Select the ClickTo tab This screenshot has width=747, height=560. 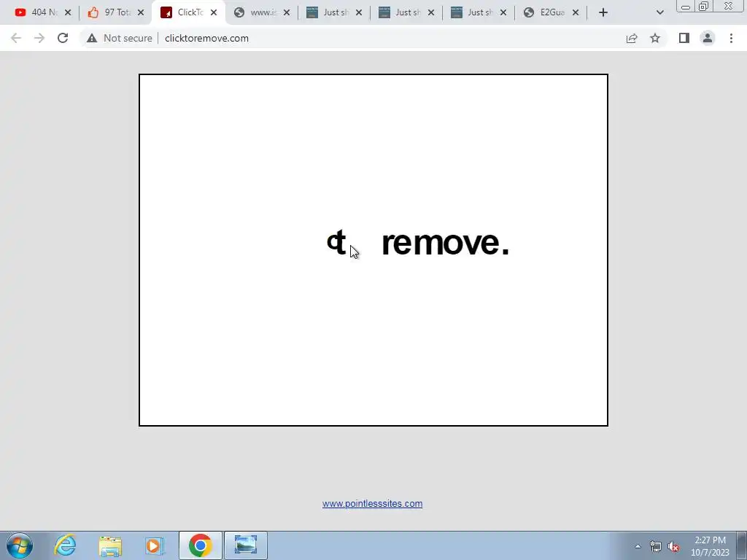point(188,12)
